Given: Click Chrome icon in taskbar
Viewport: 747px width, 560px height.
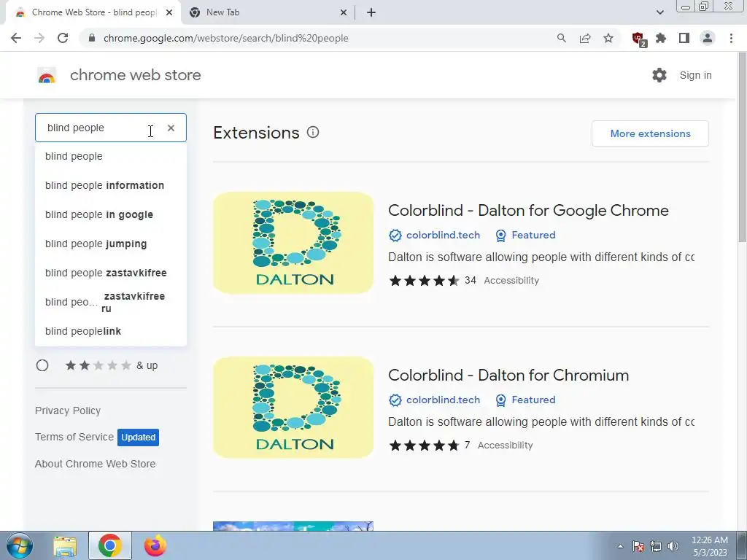Looking at the screenshot, I should [109, 545].
